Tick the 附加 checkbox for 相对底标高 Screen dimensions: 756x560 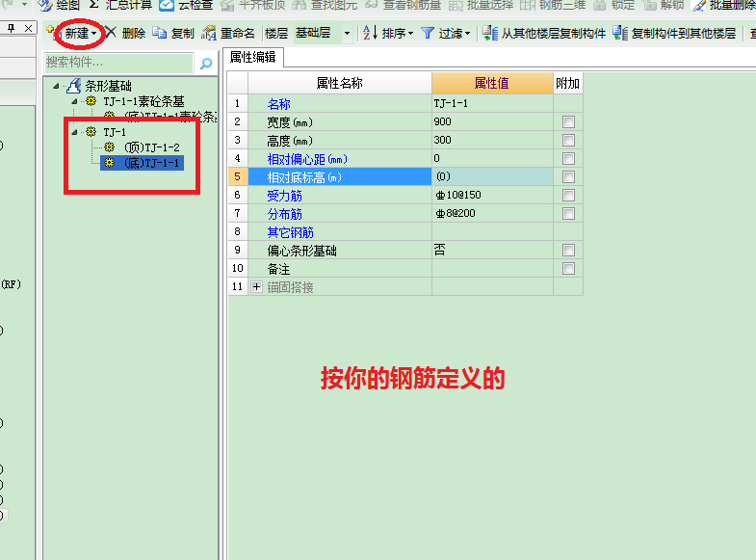pyautogui.click(x=568, y=177)
